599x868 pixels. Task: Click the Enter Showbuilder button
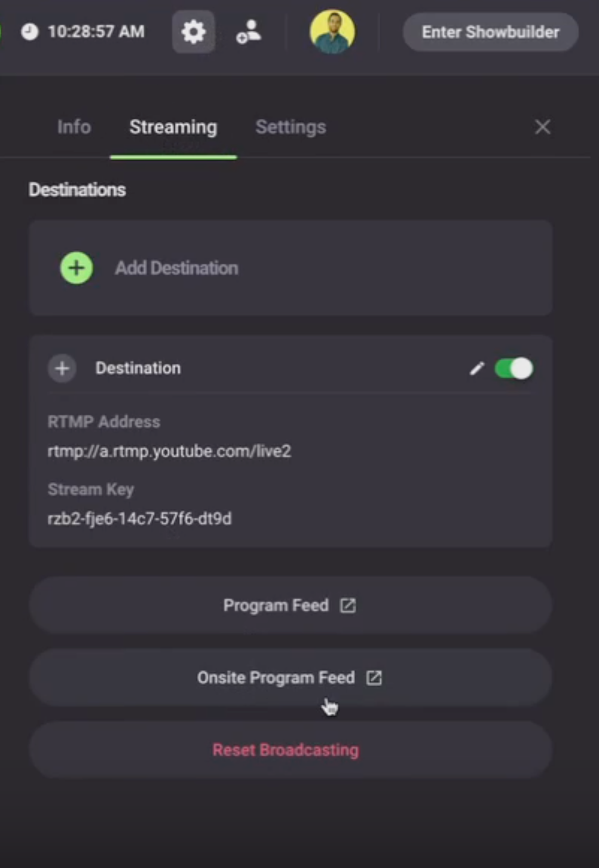491,32
